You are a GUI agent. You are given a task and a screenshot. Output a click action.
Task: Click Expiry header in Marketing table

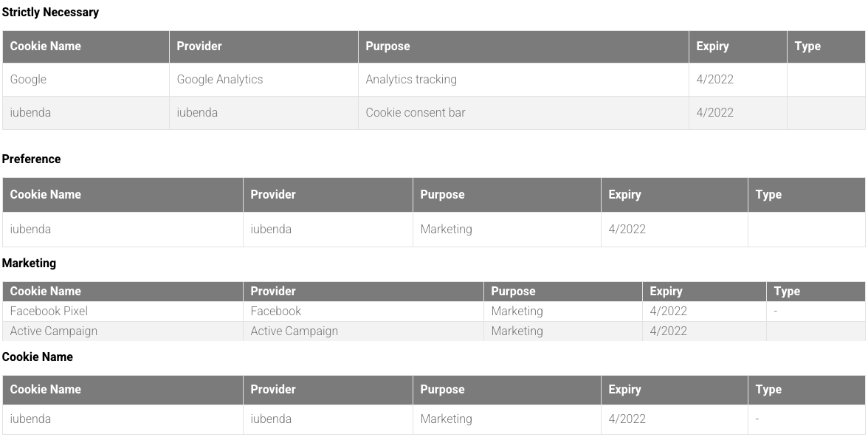click(704, 292)
